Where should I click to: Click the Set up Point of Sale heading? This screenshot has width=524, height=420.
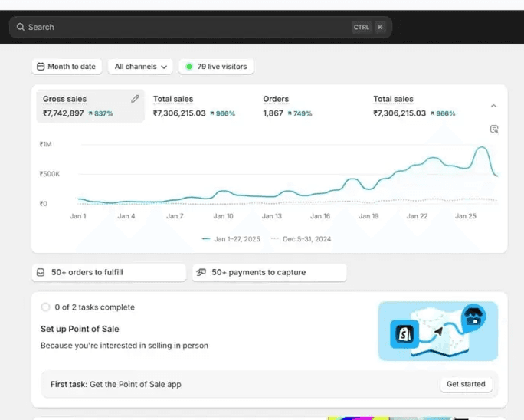pyautogui.click(x=80, y=329)
